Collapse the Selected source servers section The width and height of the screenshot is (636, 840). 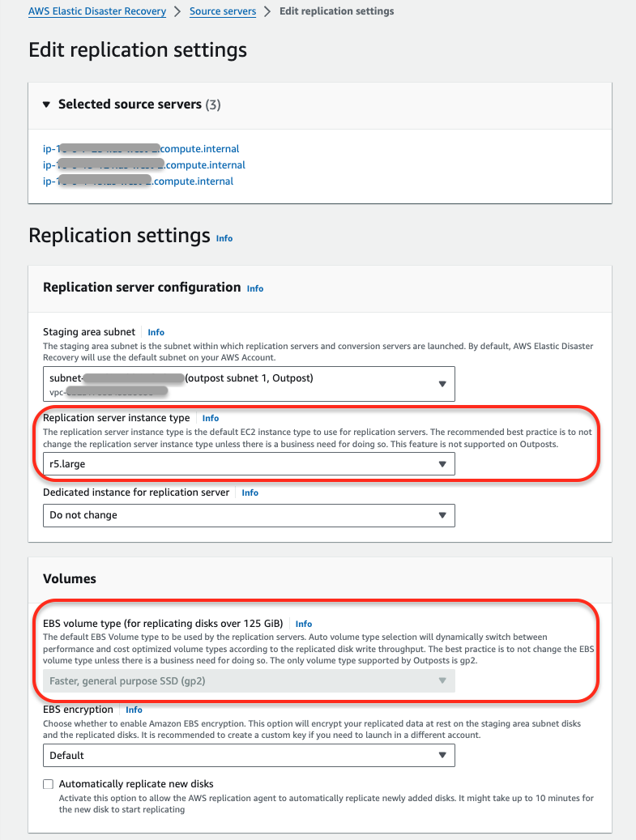coord(46,104)
